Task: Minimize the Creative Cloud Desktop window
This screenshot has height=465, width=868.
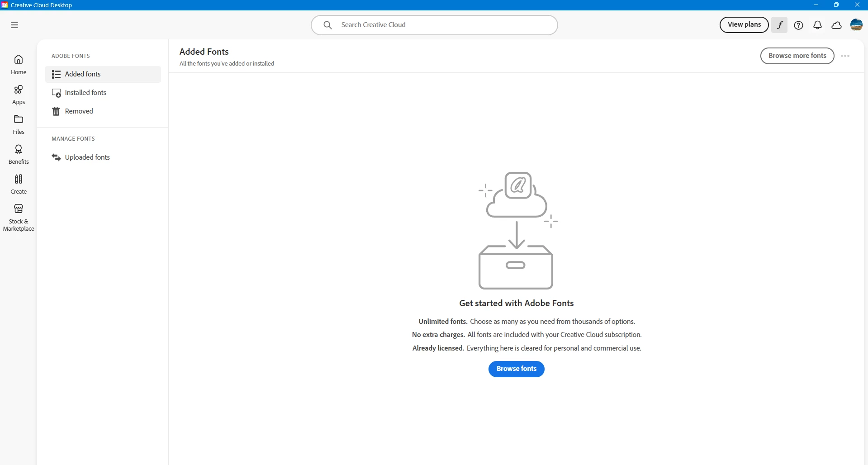Action: click(816, 5)
